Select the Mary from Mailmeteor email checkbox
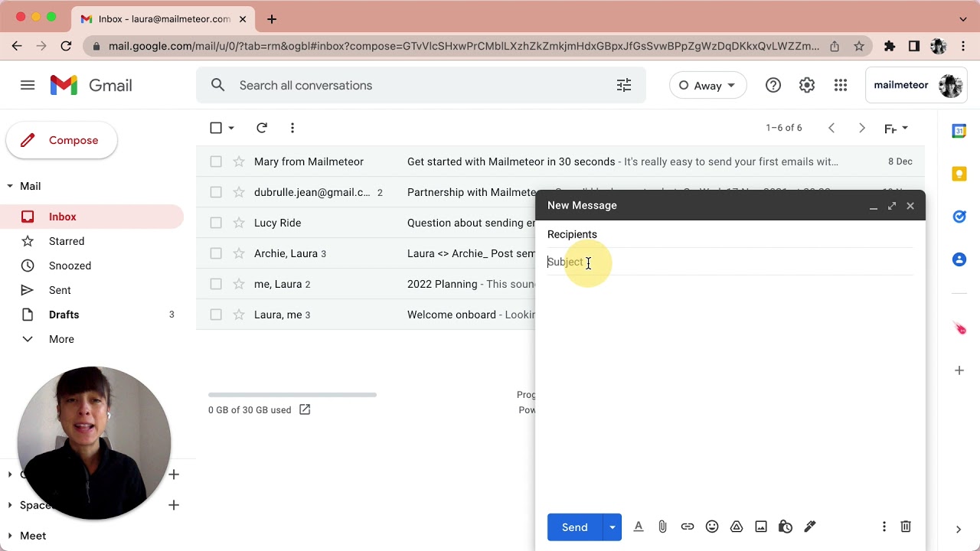This screenshot has width=980, height=551. (216, 161)
